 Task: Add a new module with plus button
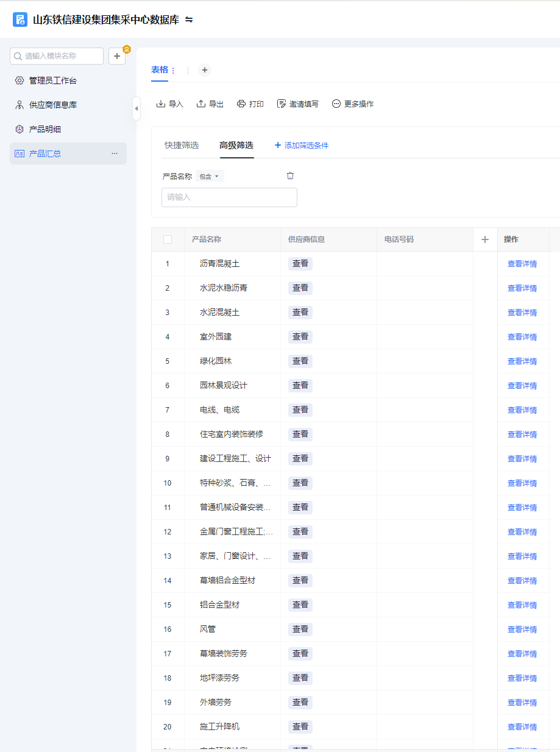pyautogui.click(x=117, y=56)
